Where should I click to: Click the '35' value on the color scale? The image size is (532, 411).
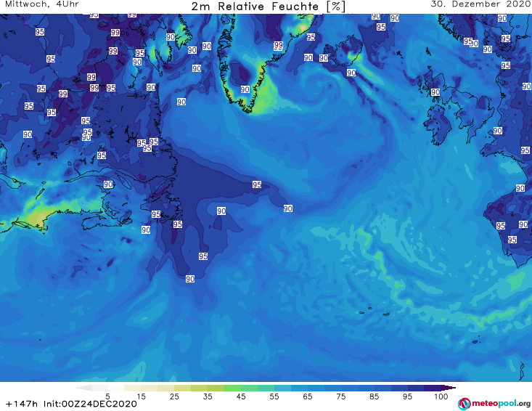(208, 396)
